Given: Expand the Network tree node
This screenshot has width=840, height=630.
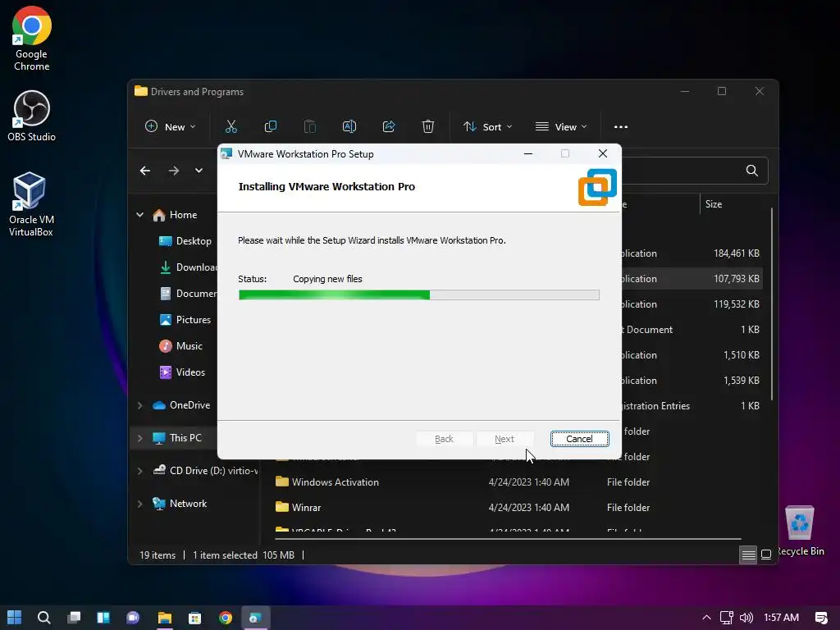Looking at the screenshot, I should click(139, 504).
